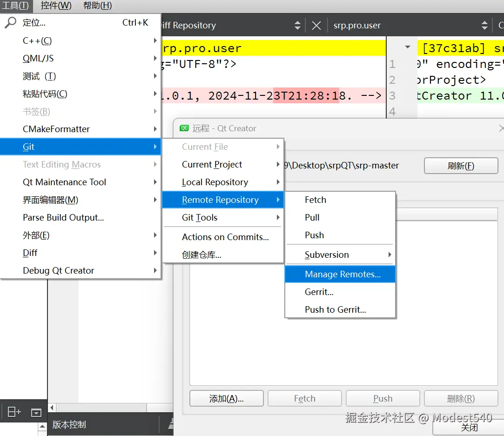
Task: Select Remote Repository in the Git submenu
Action: (x=223, y=200)
